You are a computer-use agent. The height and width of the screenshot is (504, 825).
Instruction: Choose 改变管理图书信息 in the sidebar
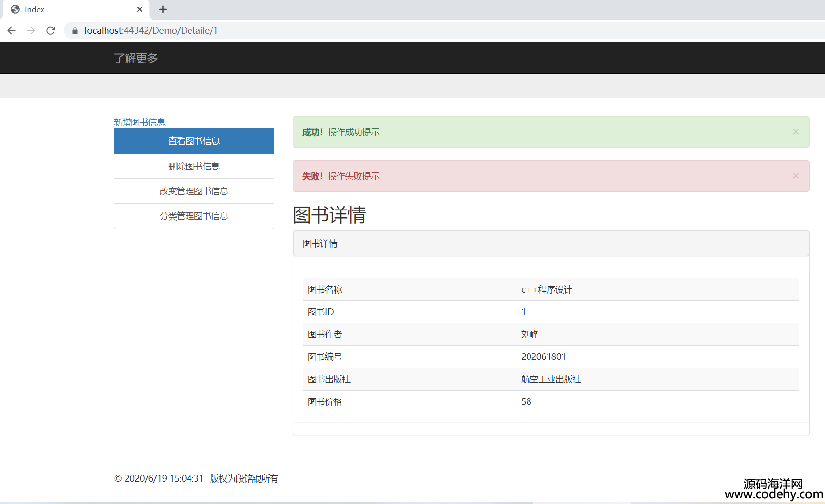[193, 191]
